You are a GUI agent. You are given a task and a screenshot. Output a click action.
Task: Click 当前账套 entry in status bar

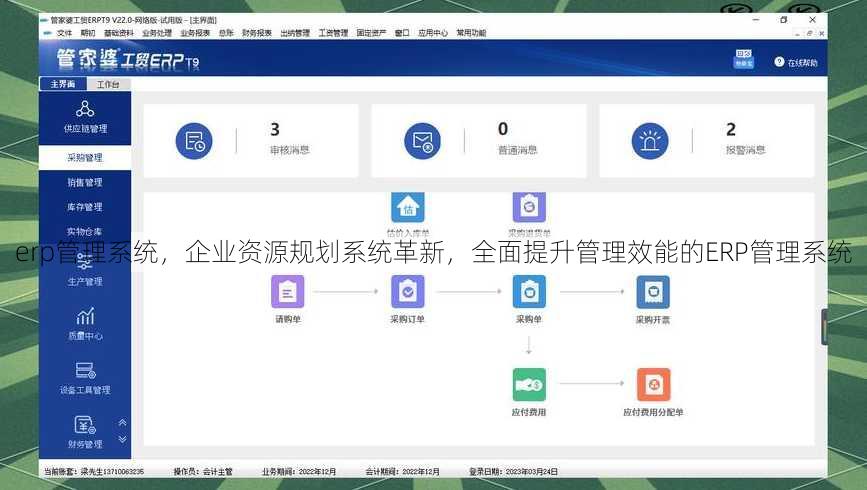pos(94,472)
